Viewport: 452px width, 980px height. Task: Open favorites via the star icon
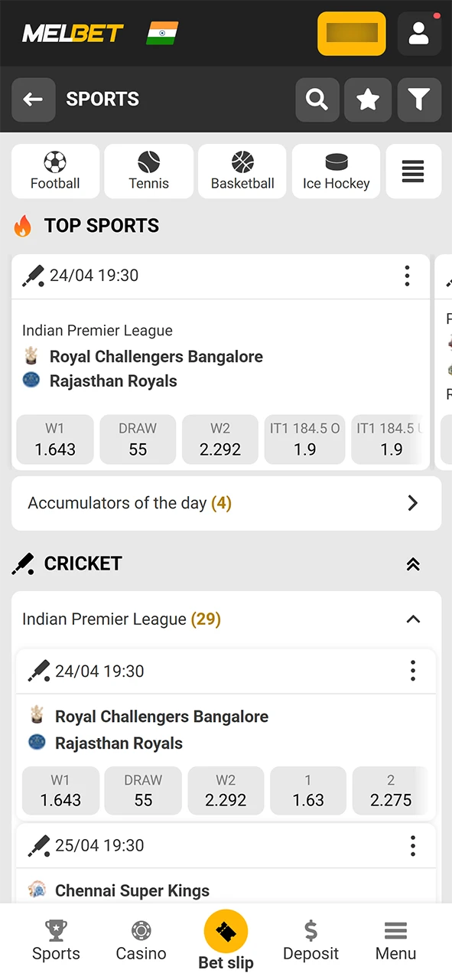click(368, 100)
